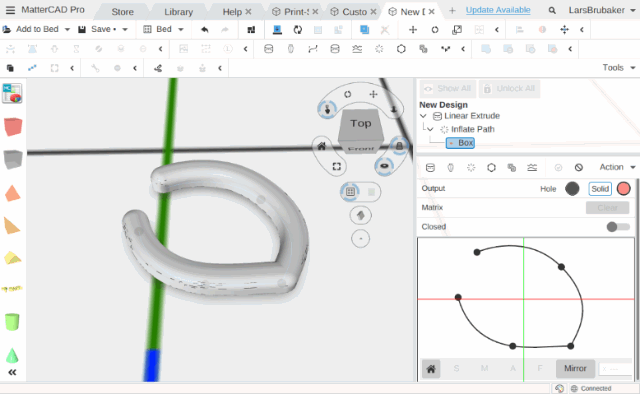Add the gray cube primitive
The image size is (640, 394).
point(13,159)
